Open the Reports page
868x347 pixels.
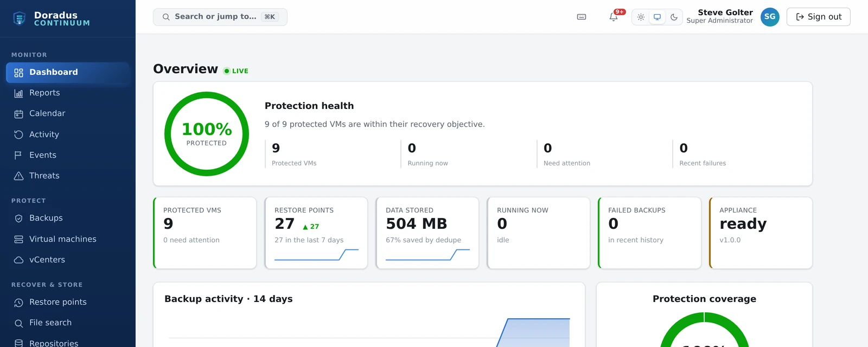click(68, 93)
